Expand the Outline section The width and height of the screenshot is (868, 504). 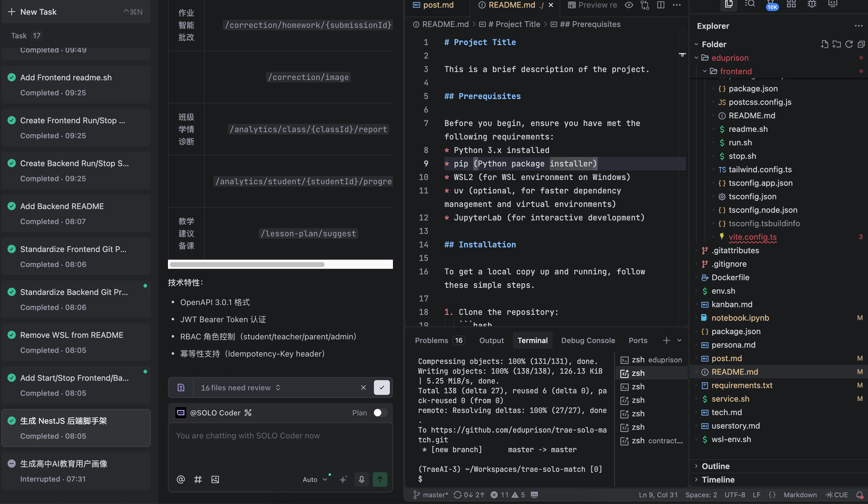715,466
